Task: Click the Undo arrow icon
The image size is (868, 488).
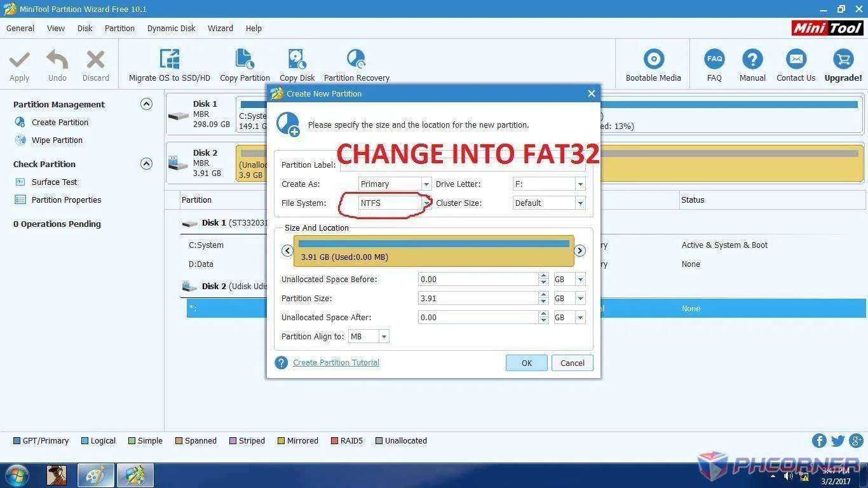Action: [57, 60]
